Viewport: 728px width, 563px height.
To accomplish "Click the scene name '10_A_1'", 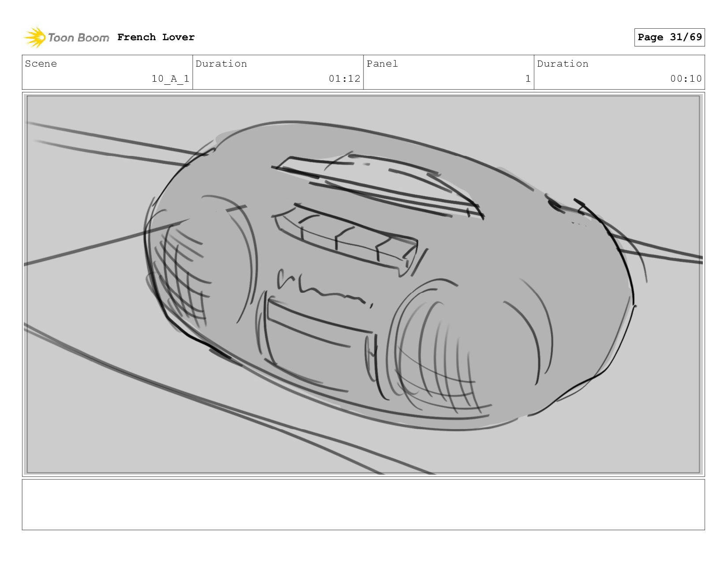I will [170, 79].
